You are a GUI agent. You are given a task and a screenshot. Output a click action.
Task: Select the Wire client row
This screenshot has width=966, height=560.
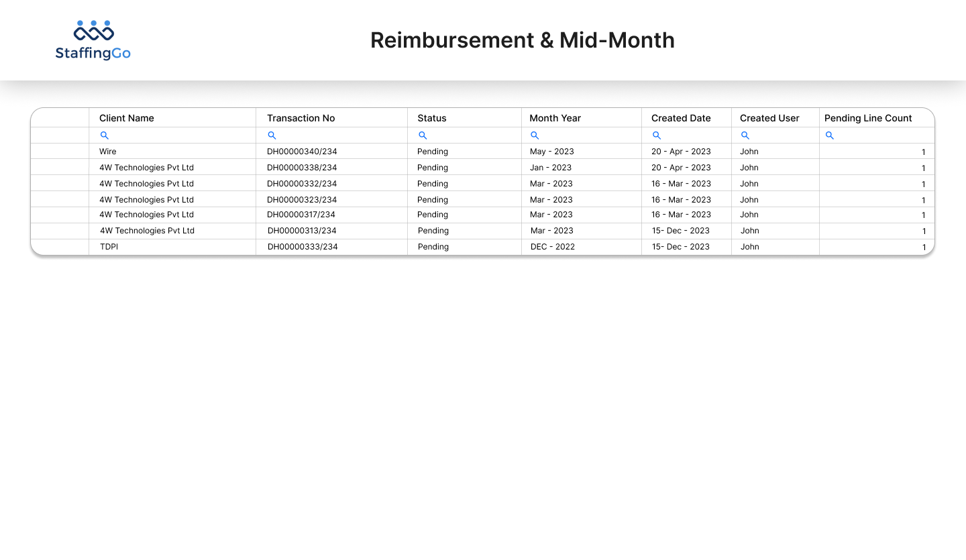click(x=108, y=152)
